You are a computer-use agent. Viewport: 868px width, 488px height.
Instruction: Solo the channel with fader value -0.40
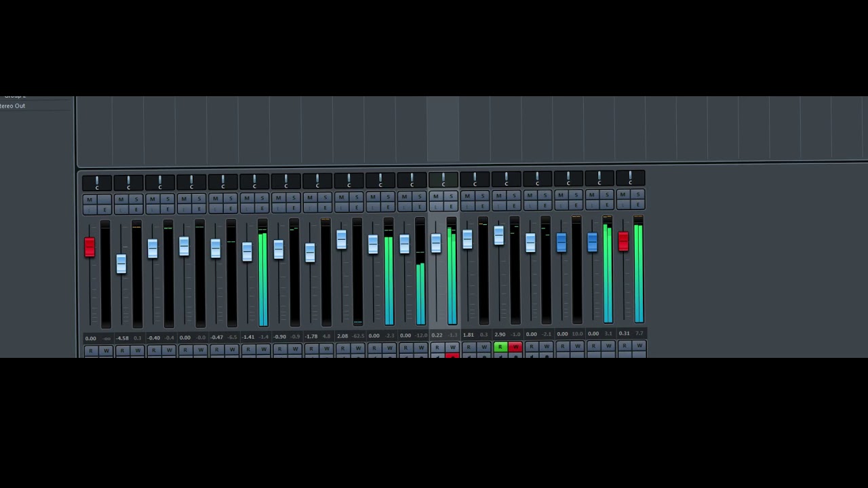(167, 199)
